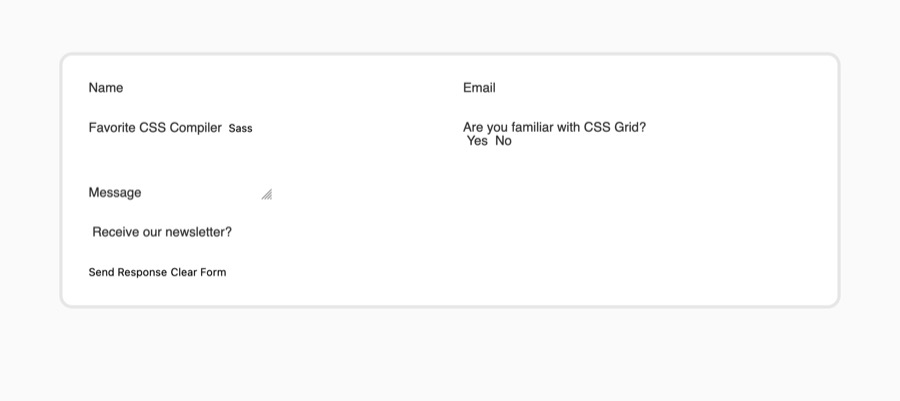Image resolution: width=900 pixels, height=401 pixels.
Task: Click the Message field label
Action: click(x=115, y=193)
